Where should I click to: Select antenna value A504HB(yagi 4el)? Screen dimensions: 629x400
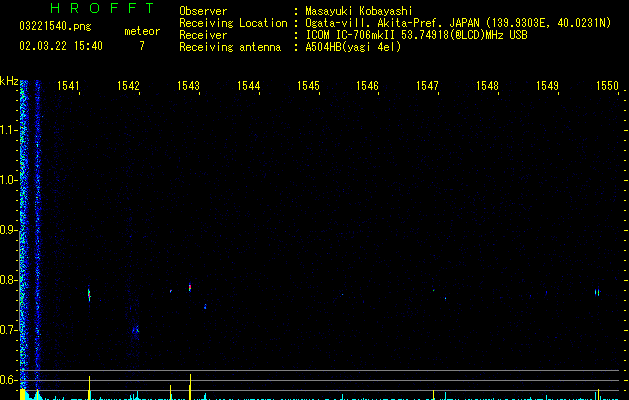(353, 47)
